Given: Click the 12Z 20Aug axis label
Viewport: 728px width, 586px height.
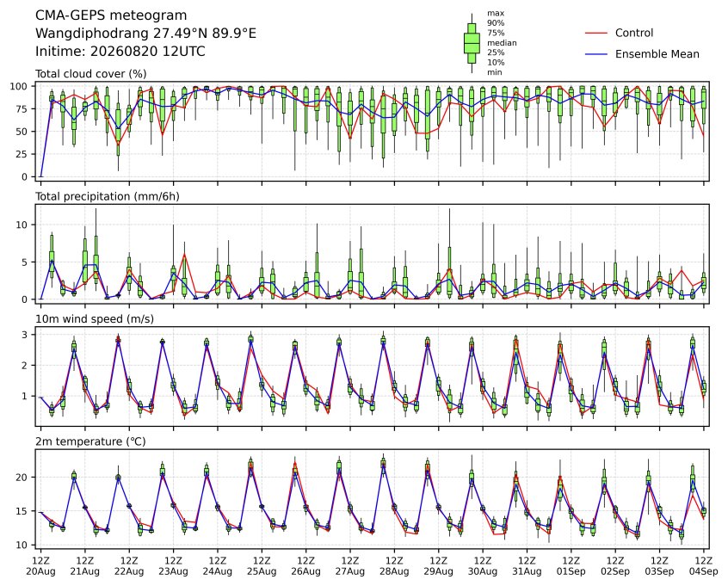Looking at the screenshot, I should [40, 566].
